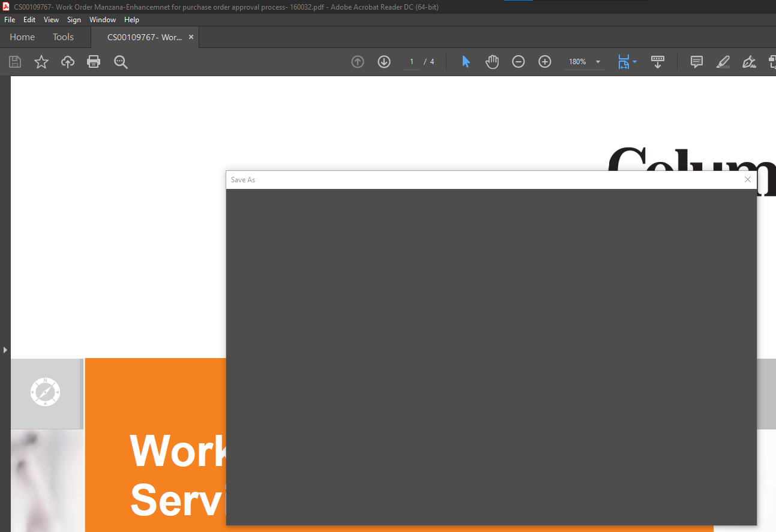Open the 180% zoom level dropdown

[x=598, y=62]
